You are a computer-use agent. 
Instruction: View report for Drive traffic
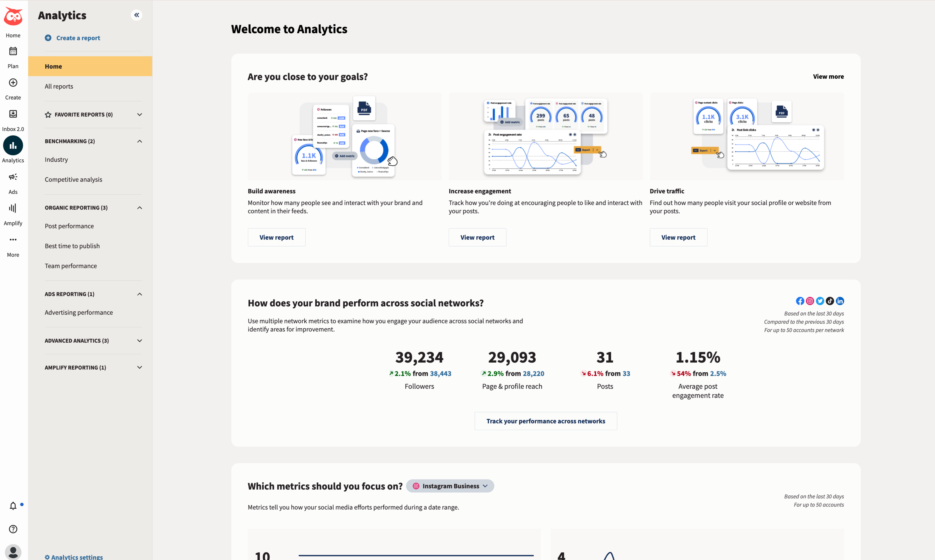(678, 237)
